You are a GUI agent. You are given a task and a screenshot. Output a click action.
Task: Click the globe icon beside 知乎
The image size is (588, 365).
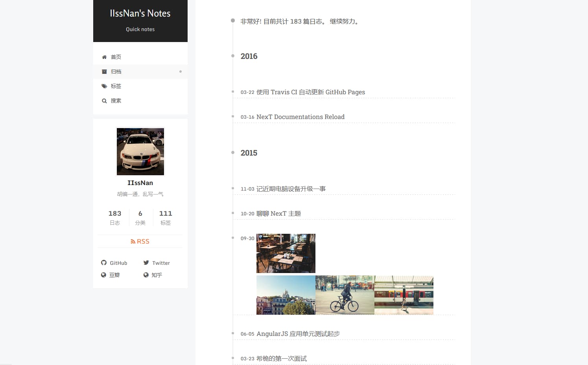coord(146,275)
